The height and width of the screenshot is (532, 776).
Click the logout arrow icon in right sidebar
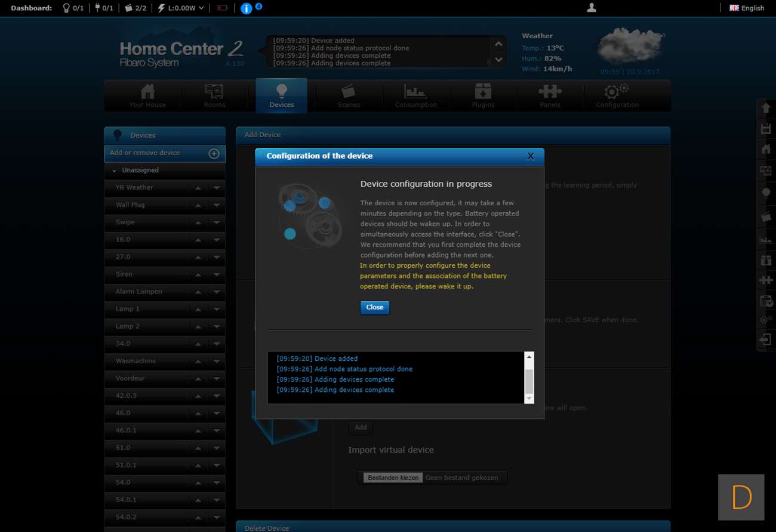point(766,339)
